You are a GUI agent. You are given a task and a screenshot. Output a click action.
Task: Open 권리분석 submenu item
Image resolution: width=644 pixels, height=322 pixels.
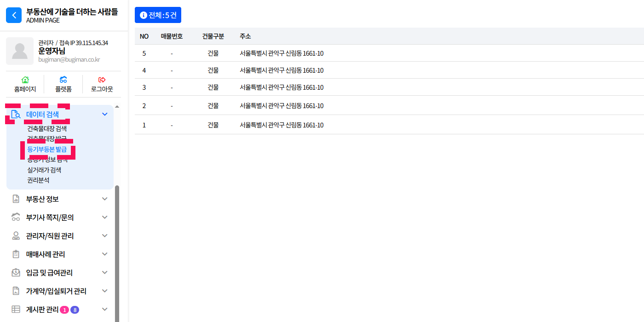click(38, 180)
